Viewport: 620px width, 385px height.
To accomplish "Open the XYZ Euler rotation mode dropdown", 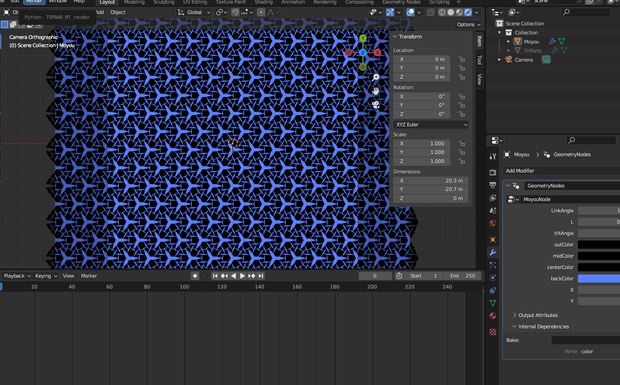I will click(431, 125).
